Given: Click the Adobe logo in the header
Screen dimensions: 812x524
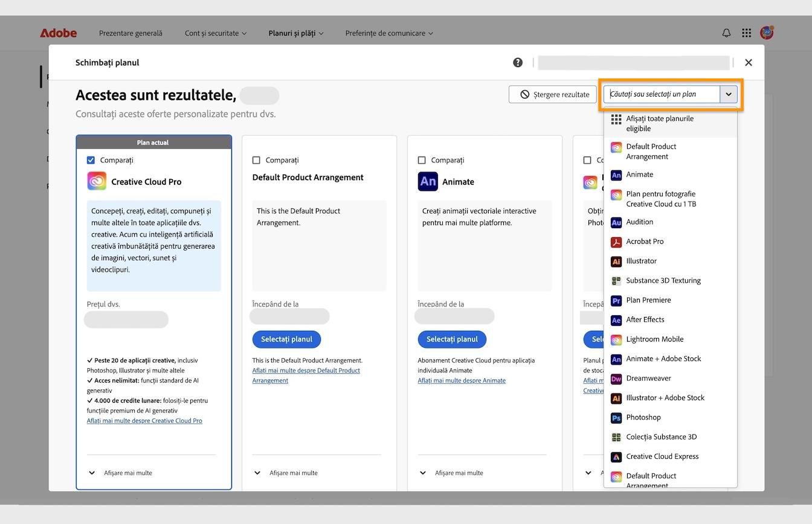Looking at the screenshot, I should pos(58,33).
